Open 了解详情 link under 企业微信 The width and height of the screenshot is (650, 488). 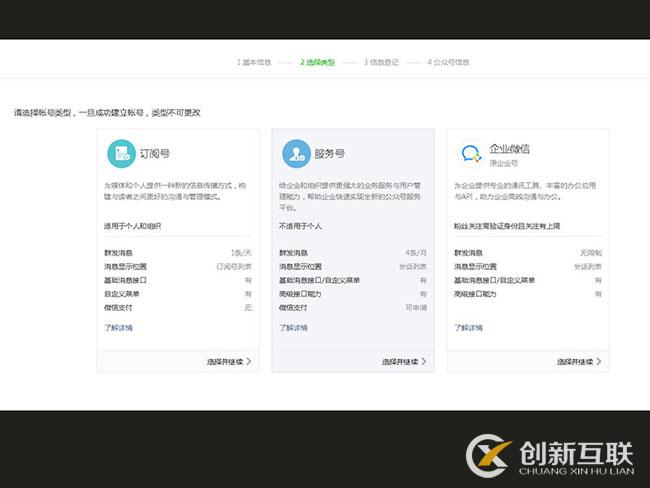(x=468, y=327)
